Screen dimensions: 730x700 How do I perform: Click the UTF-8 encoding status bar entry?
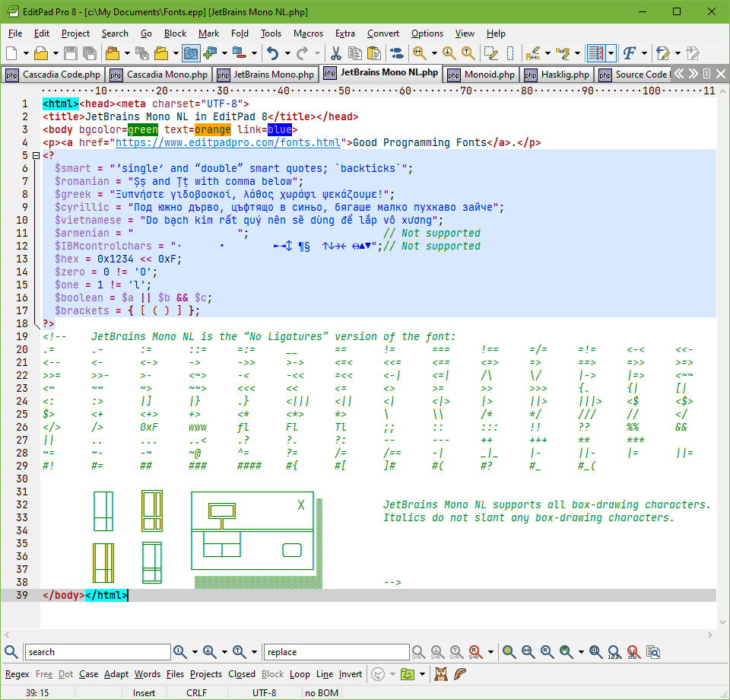(264, 693)
